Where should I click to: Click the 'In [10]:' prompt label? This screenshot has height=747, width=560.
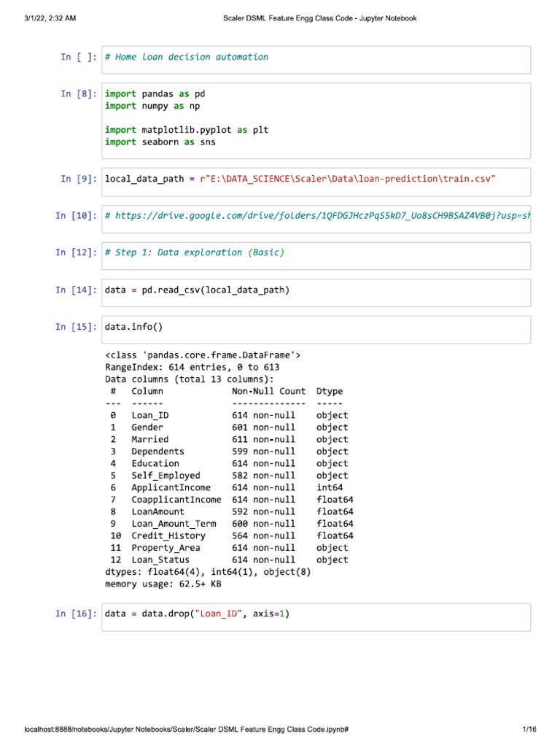click(76, 216)
